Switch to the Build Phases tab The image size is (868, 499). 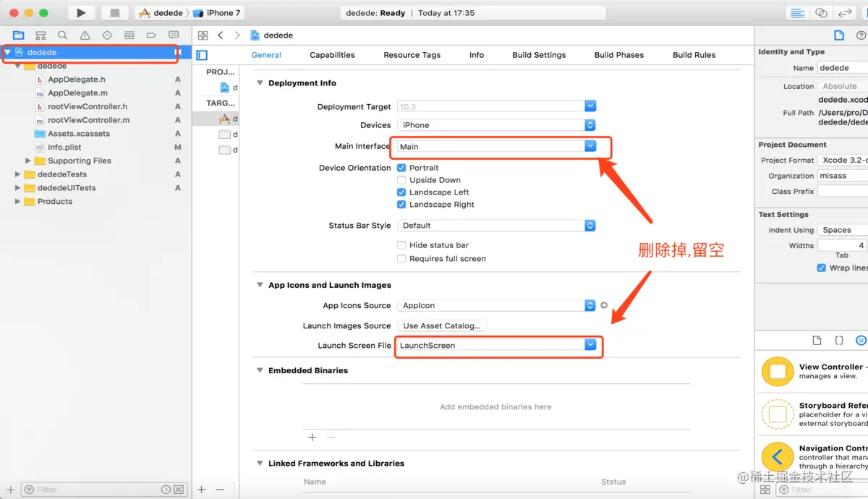(619, 55)
